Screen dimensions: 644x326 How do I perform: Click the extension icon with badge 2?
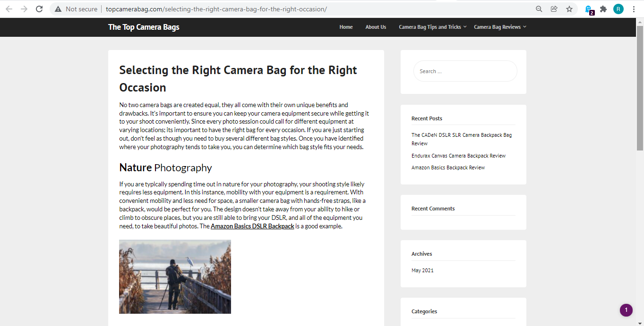tap(589, 9)
